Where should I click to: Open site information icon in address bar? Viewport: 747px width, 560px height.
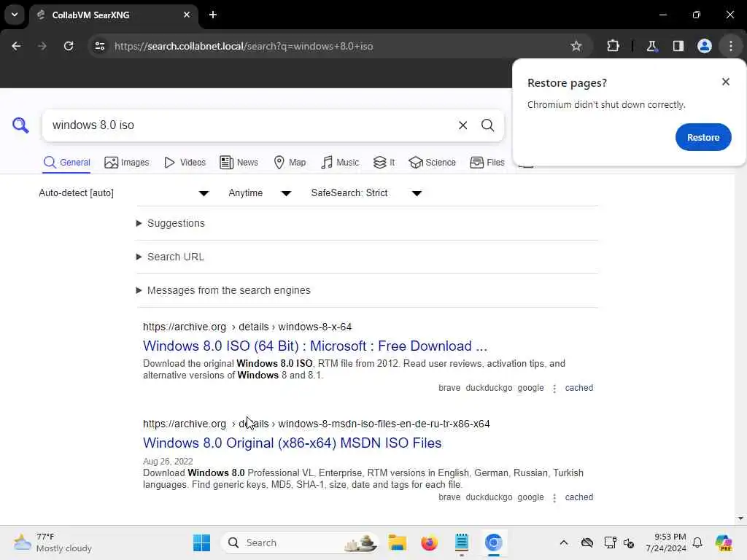[x=99, y=46]
